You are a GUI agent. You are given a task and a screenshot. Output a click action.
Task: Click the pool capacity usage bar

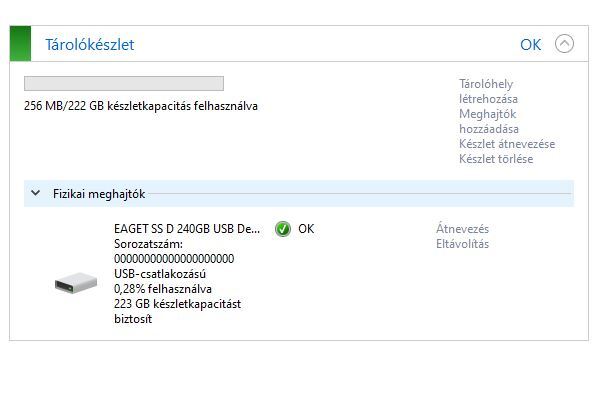[x=123, y=83]
